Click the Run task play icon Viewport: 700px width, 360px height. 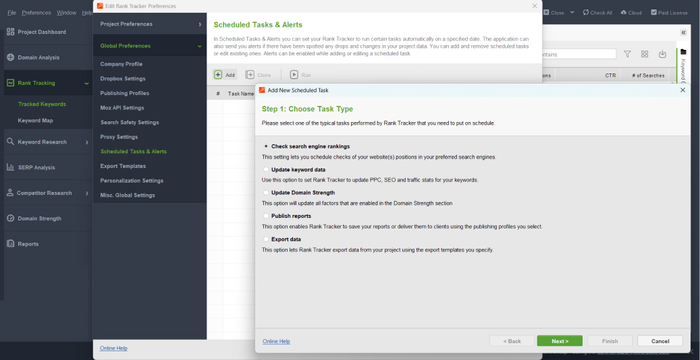coord(294,75)
